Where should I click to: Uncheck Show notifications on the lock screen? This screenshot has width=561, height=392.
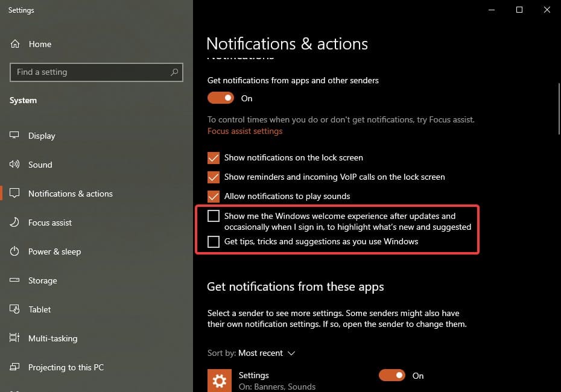214,158
